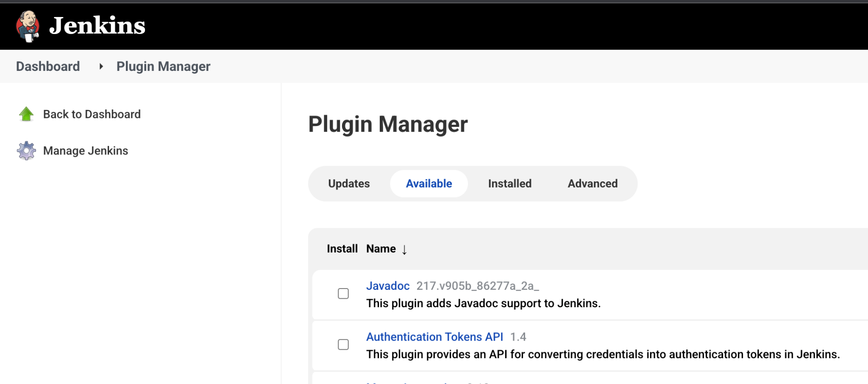The image size is (868, 384).
Task: Click the breadcrumb separator arrow after Dashboard
Action: click(101, 66)
